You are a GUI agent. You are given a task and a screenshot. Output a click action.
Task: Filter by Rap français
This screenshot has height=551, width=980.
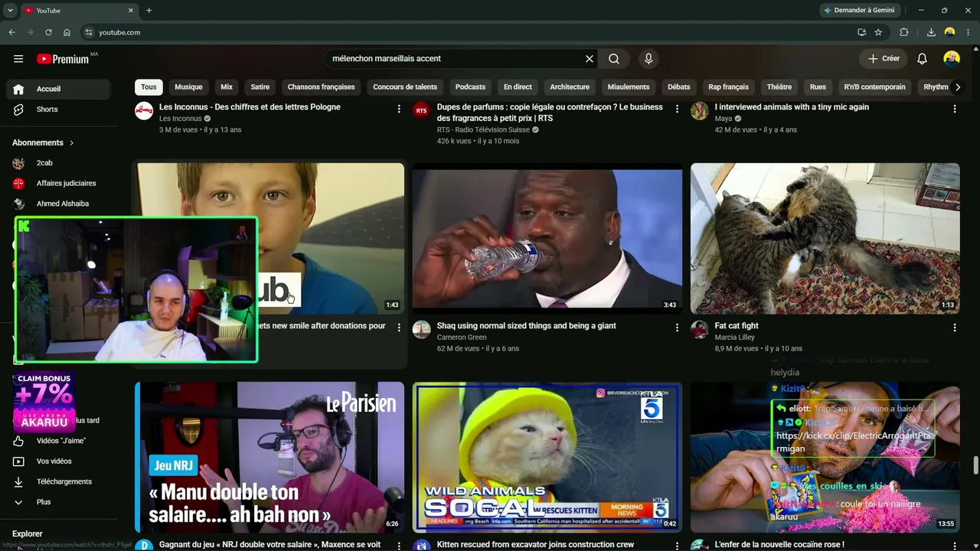729,87
